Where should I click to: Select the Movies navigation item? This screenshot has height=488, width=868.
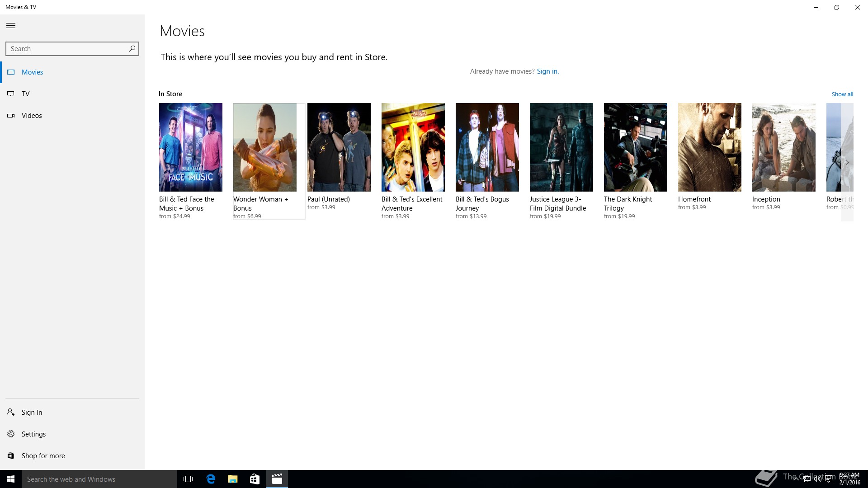click(72, 72)
